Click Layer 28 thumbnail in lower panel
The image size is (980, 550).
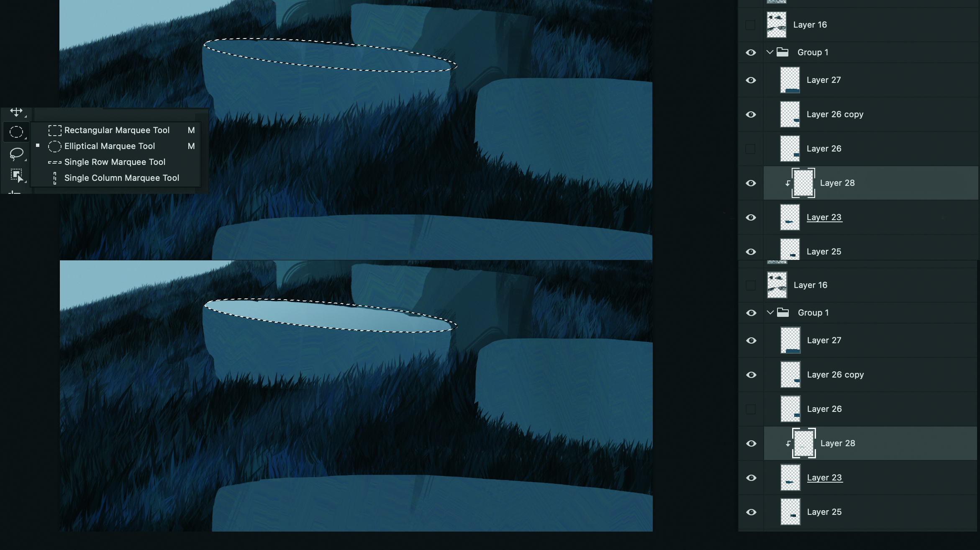pos(804,443)
